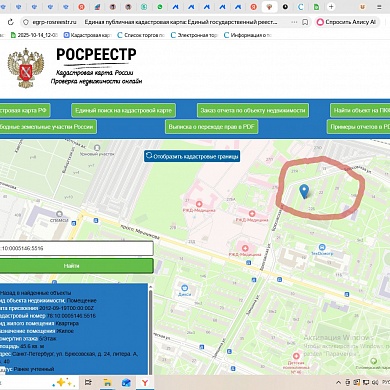Click the egrp-rosreestr.ru address field

coord(54,22)
